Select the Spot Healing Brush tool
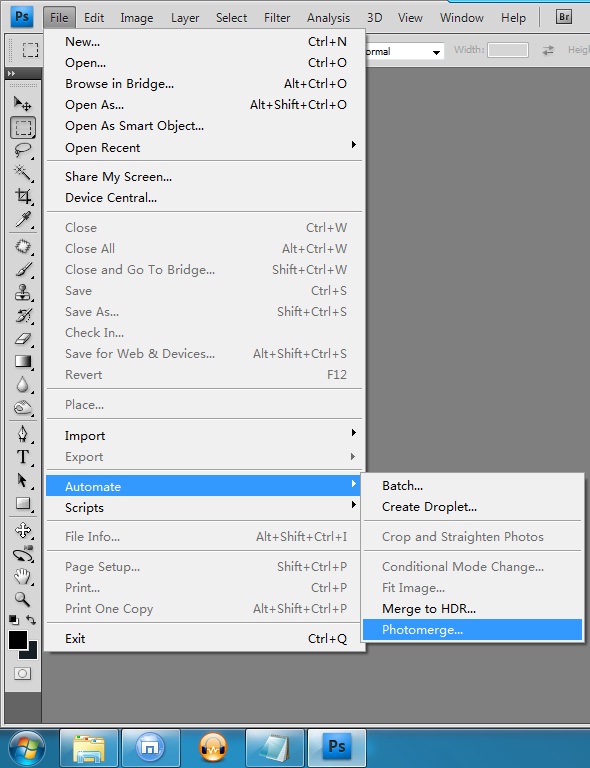Screen dimensions: 590x768 click(x=23, y=246)
